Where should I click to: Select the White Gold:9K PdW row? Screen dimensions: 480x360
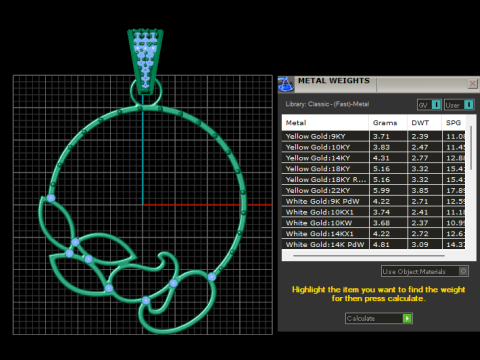pyautogui.click(x=374, y=201)
